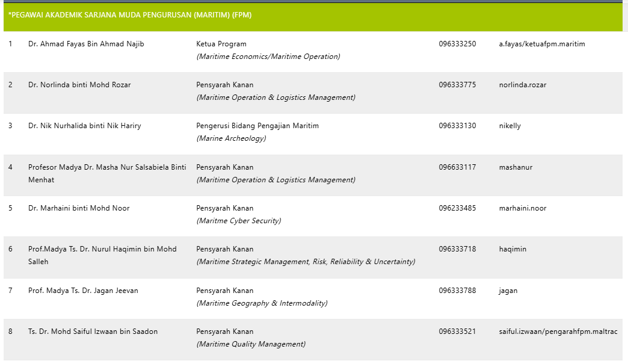The width and height of the screenshot is (628, 364).
Task: Click phone number 096333250
Action: [457, 44]
